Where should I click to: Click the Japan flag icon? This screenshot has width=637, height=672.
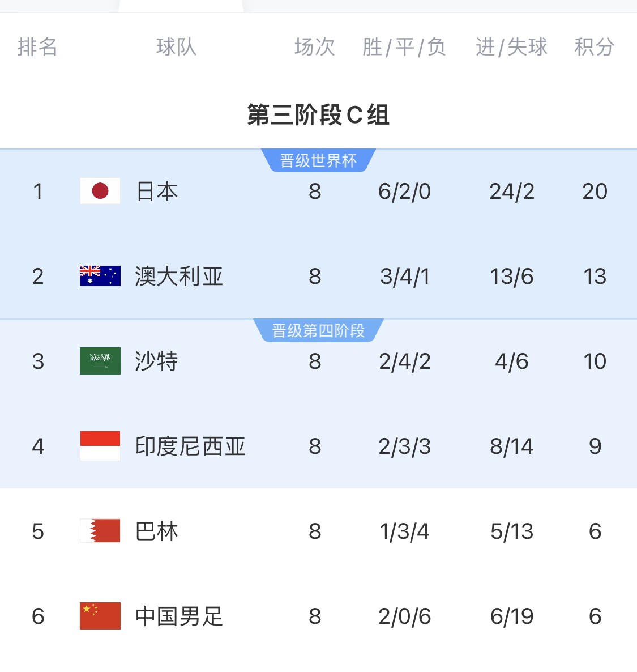point(100,191)
